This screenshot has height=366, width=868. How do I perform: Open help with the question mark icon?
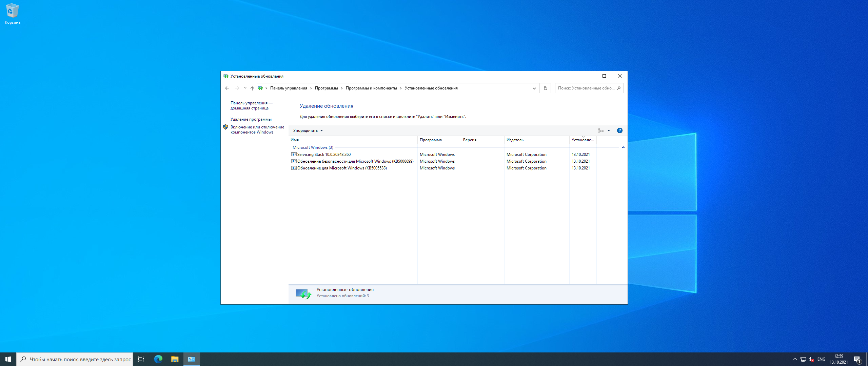(619, 130)
